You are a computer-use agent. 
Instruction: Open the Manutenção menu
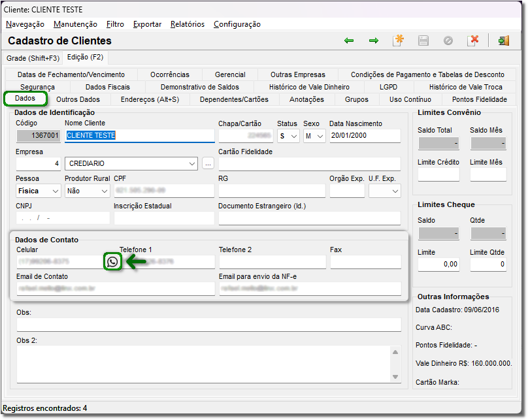(75, 24)
